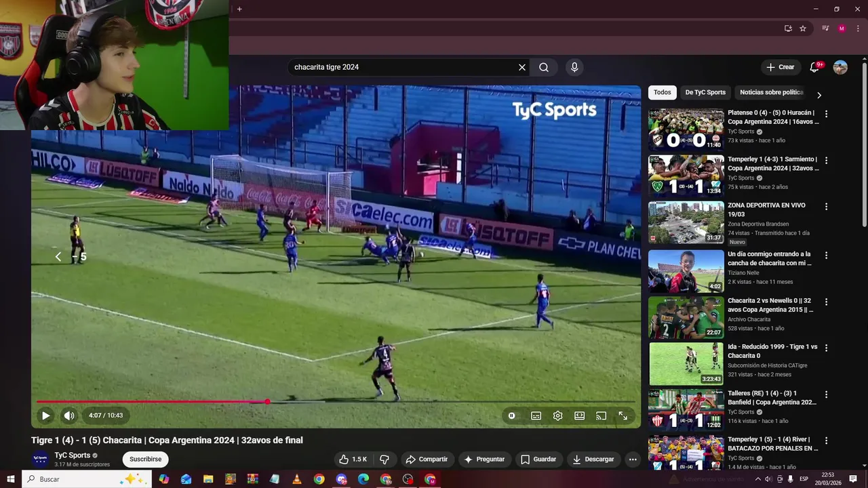Open options for Chacarita 2 vs Newells video
868x488 pixels.
(x=826, y=302)
